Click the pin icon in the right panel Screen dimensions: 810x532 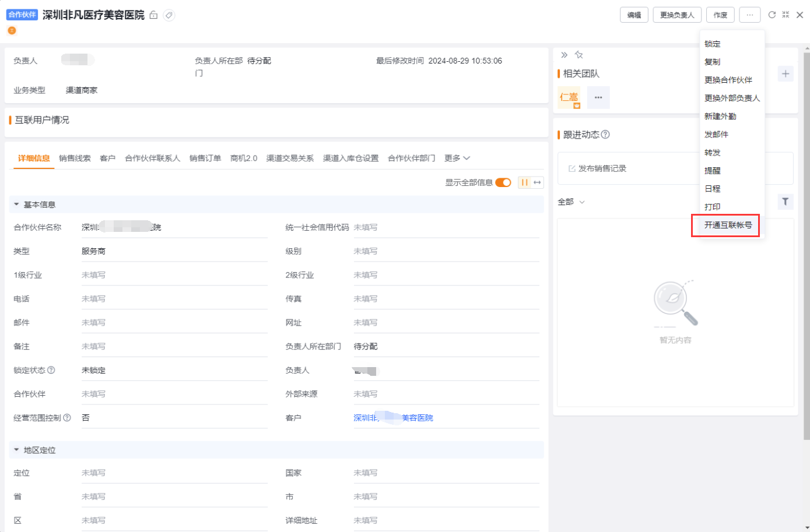pyautogui.click(x=578, y=55)
